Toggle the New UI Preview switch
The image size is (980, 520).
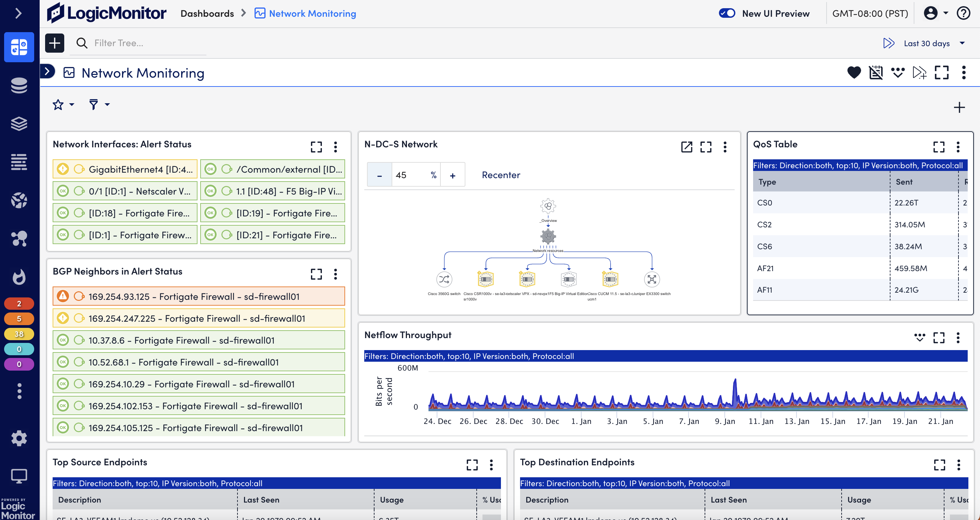tap(727, 13)
